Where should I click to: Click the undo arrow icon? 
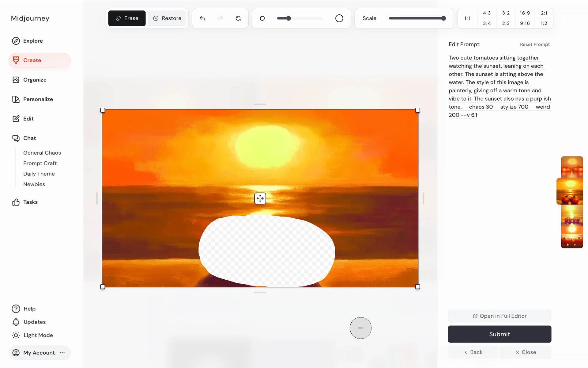tap(202, 18)
